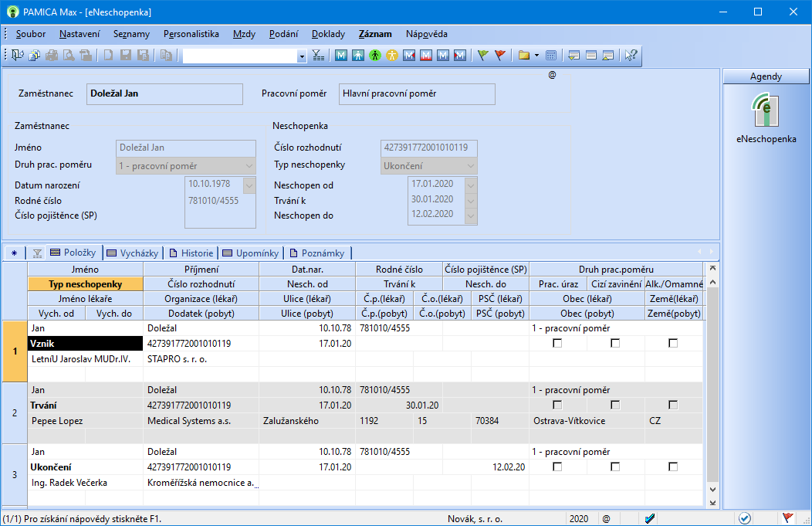Select the 'Ostrava-Vítkovice' cell

coord(587,421)
